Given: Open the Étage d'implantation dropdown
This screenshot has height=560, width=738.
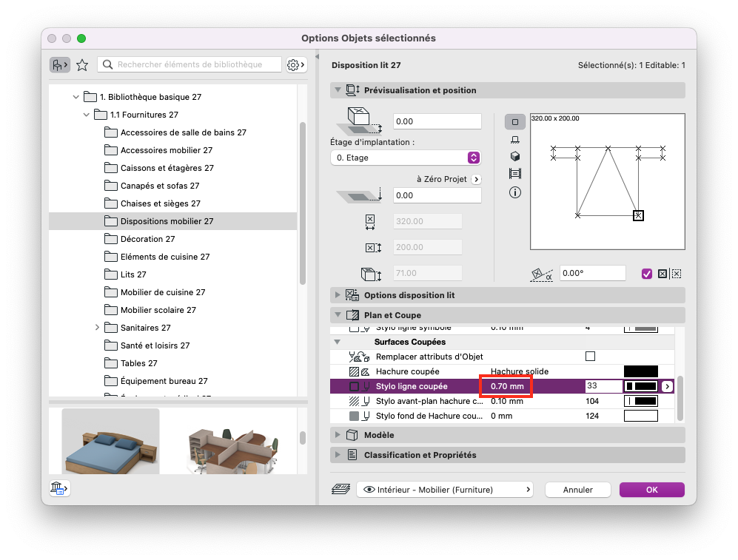Looking at the screenshot, I should [406, 158].
